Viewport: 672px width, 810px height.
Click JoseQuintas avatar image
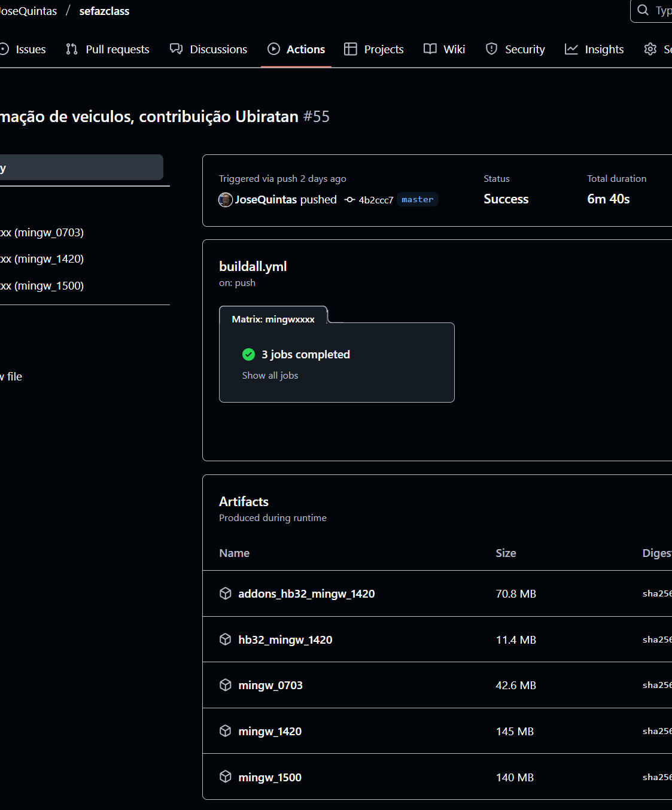(226, 200)
